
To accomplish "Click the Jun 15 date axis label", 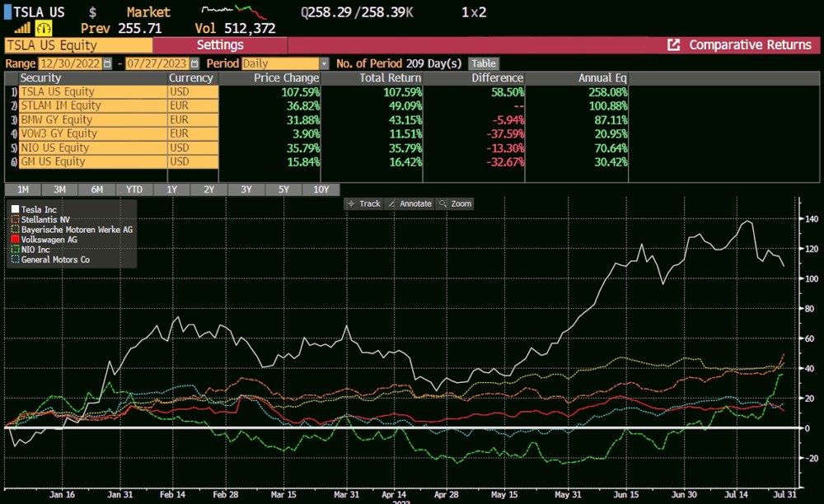I will [626, 495].
